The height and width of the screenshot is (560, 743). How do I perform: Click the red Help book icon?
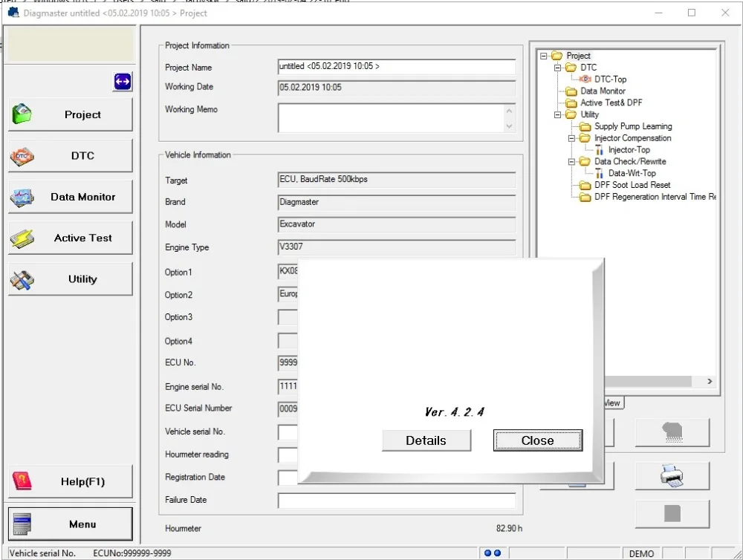tap(22, 481)
